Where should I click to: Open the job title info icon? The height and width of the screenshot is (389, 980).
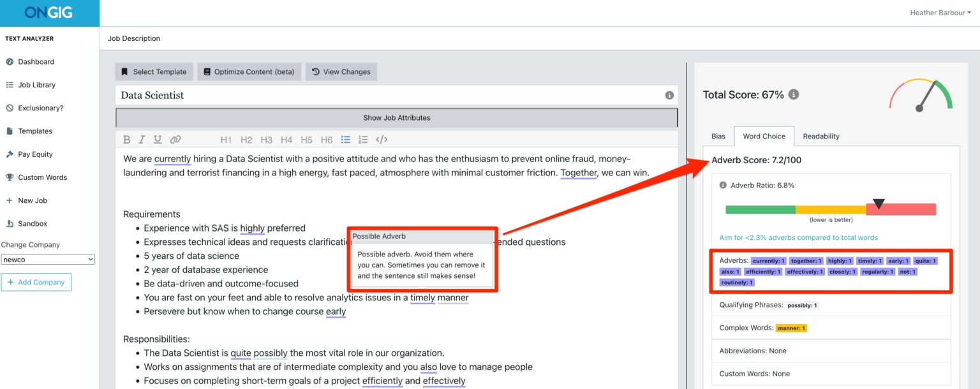[x=669, y=94]
